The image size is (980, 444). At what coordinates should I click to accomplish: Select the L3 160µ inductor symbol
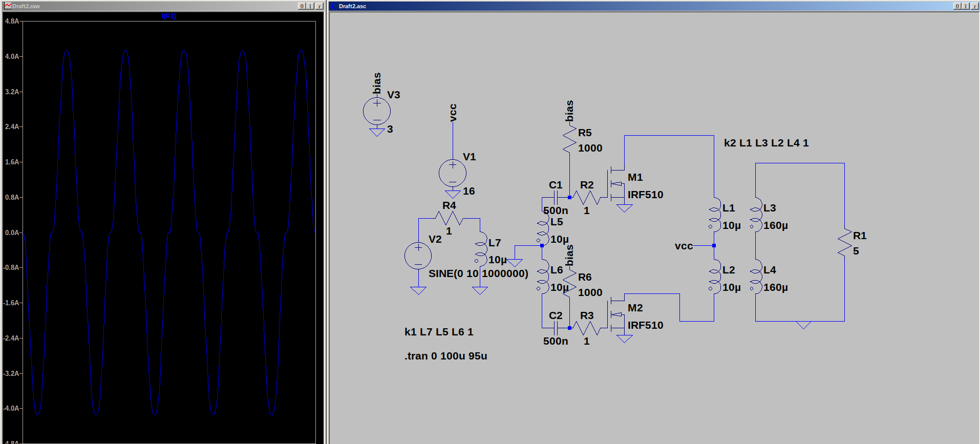click(x=755, y=215)
